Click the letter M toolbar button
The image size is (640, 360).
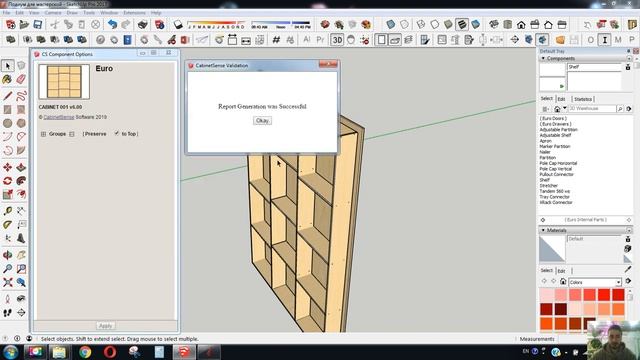618,40
